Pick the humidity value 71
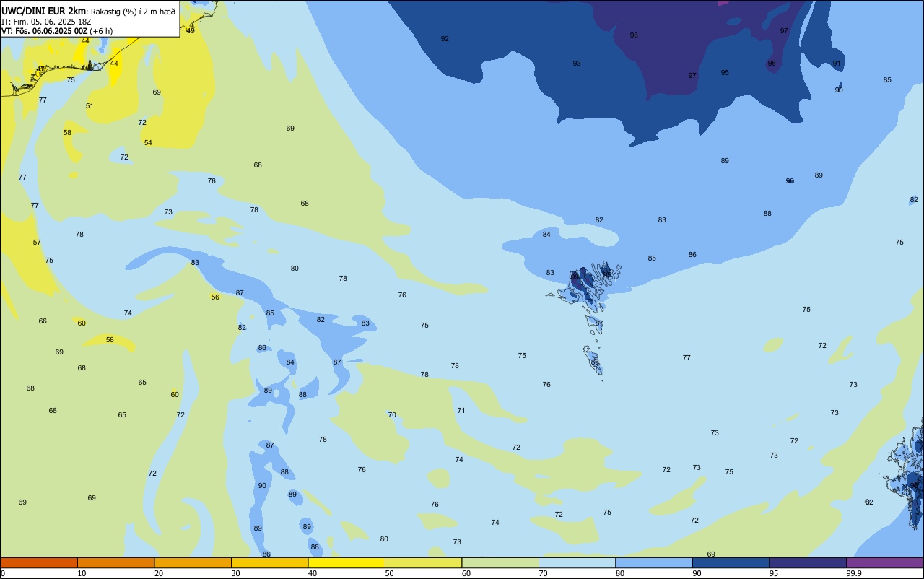924x579 pixels. [x=461, y=411]
